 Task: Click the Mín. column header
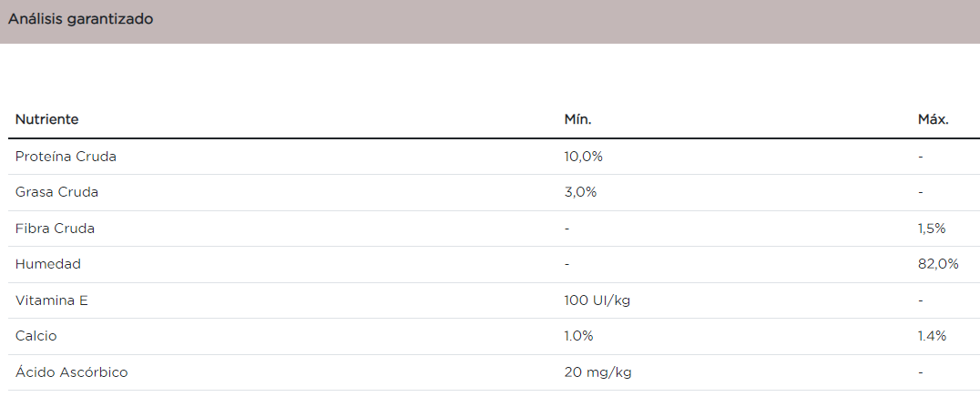578,119
